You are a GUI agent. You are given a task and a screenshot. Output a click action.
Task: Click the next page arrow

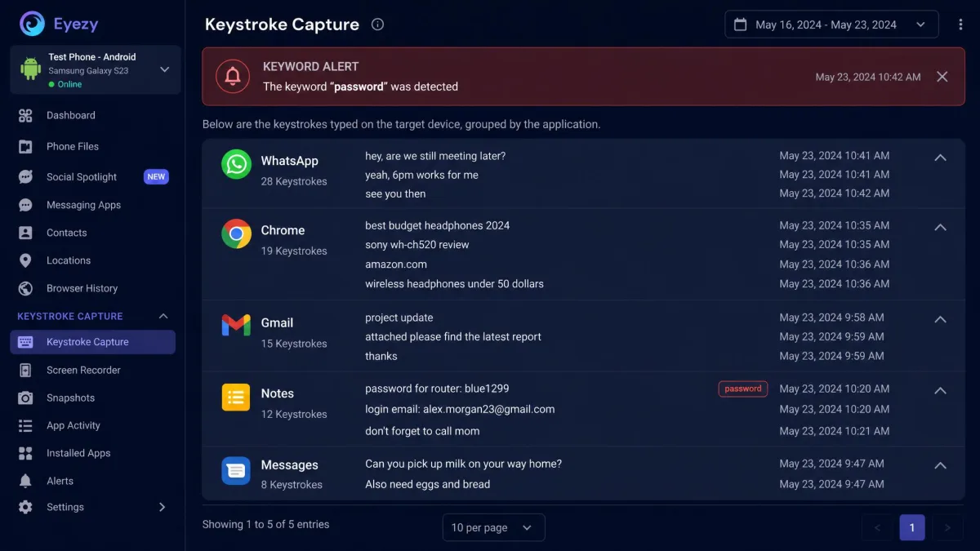(x=947, y=527)
